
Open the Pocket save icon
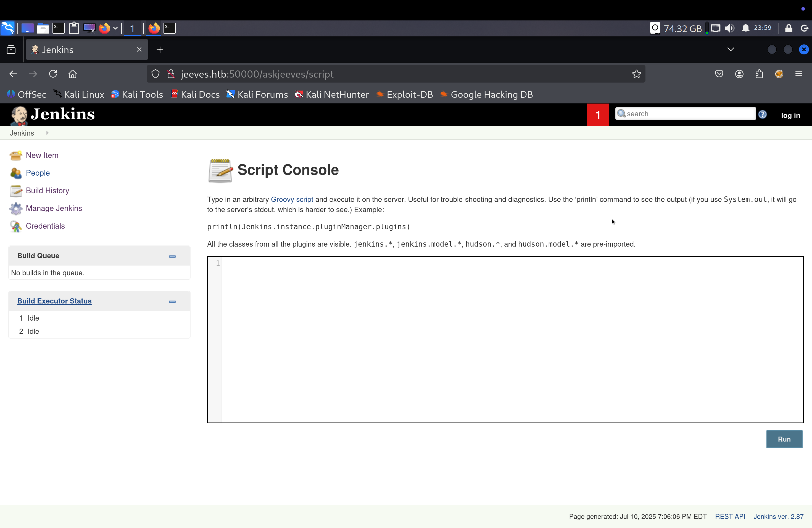pos(719,74)
